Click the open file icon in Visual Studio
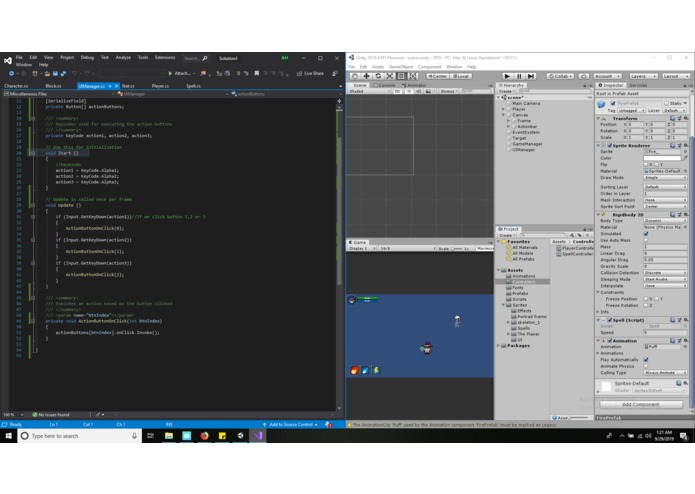 (x=47, y=74)
